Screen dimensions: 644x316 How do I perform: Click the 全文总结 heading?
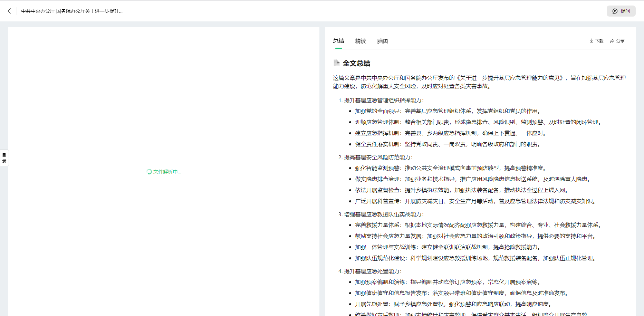pyautogui.click(x=356, y=63)
